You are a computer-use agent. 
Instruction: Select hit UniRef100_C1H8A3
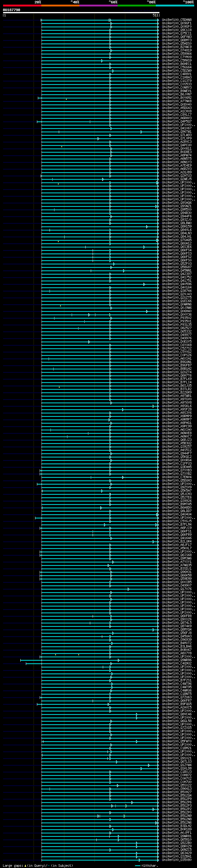tap(177, 78)
